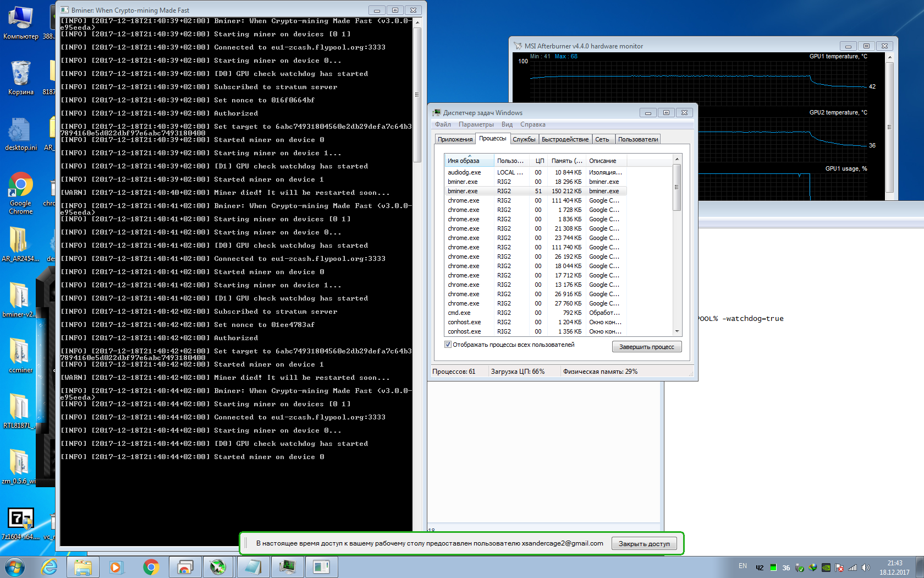Screen dimensions: 924x578
Task: Switch to Службы tab
Action: [x=524, y=139]
